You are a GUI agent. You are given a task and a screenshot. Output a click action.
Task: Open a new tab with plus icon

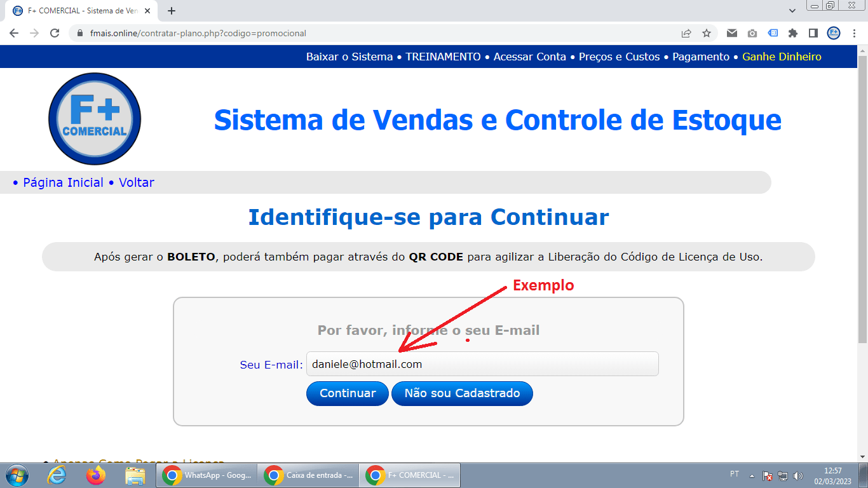[x=172, y=11]
